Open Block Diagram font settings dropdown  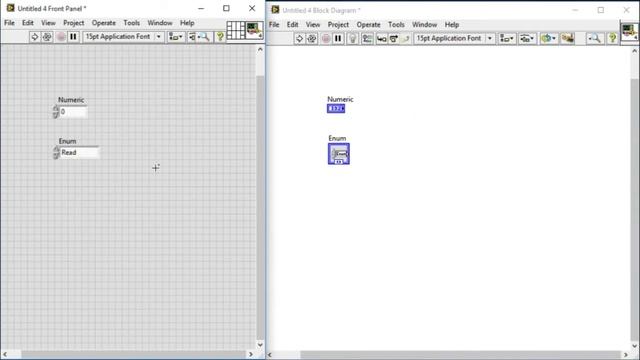(454, 38)
